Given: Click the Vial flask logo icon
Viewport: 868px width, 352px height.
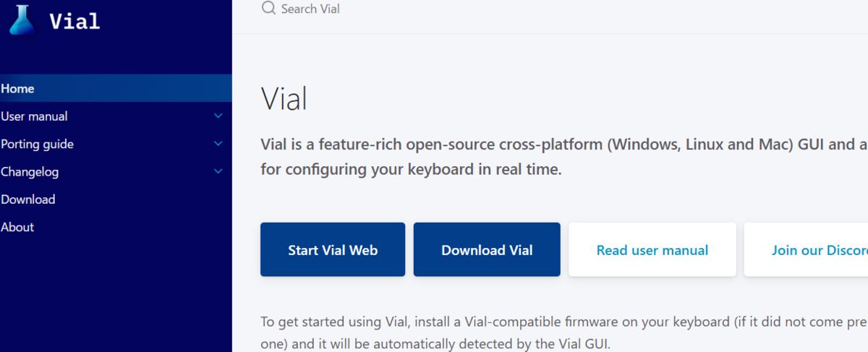Looking at the screenshot, I should tap(22, 20).
